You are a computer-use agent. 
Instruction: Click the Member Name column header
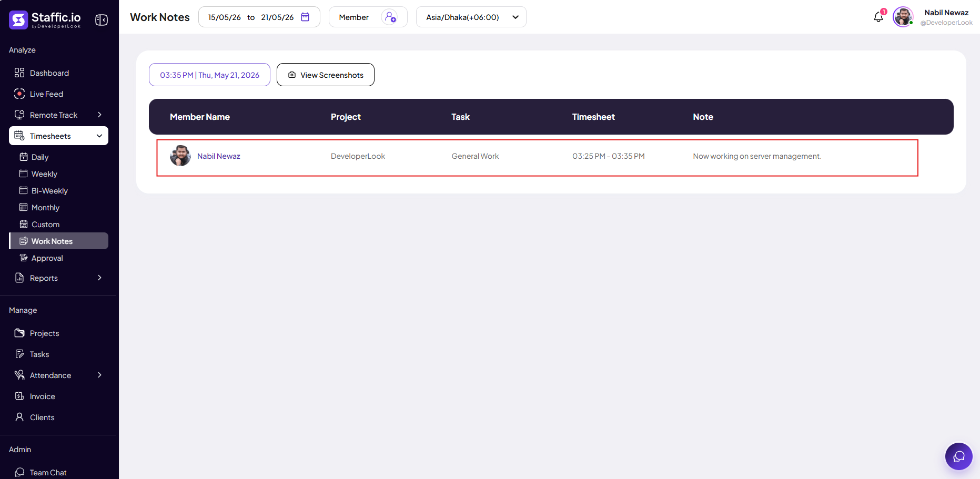point(200,117)
